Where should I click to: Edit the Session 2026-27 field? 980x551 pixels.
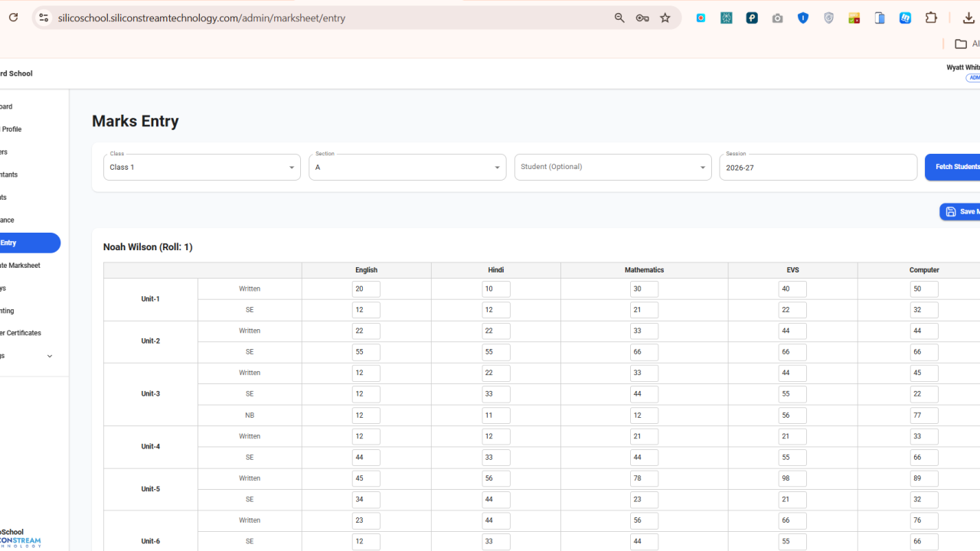click(818, 167)
